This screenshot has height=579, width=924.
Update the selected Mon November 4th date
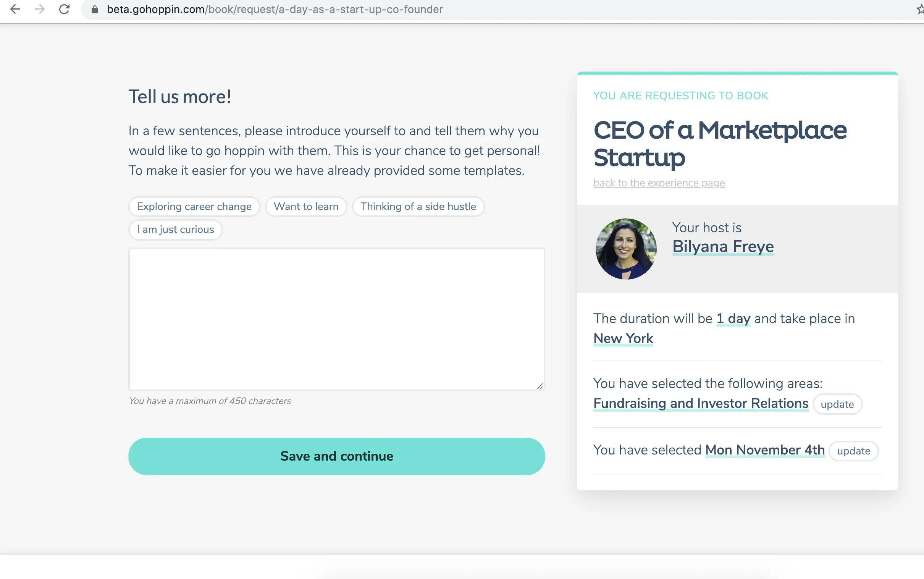point(853,451)
